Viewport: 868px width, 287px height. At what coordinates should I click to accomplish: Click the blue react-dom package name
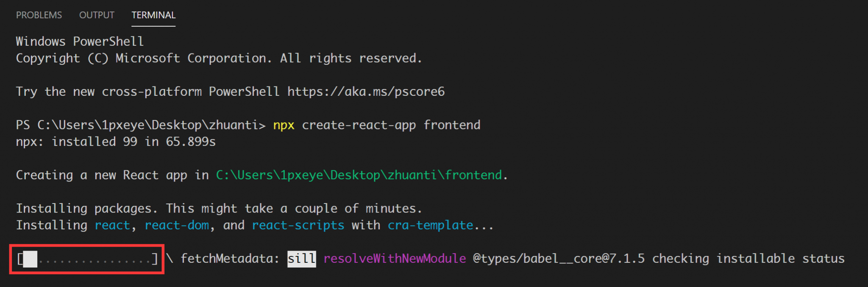coord(177,225)
